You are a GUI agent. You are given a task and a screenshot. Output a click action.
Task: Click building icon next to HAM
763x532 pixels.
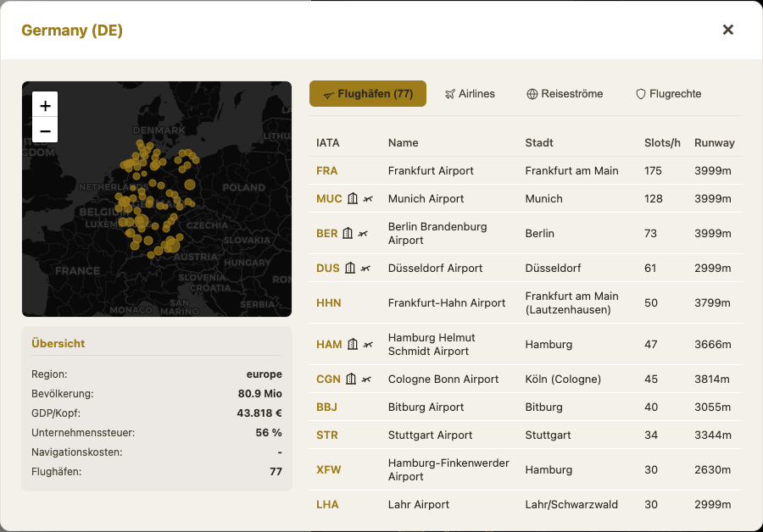tap(353, 344)
